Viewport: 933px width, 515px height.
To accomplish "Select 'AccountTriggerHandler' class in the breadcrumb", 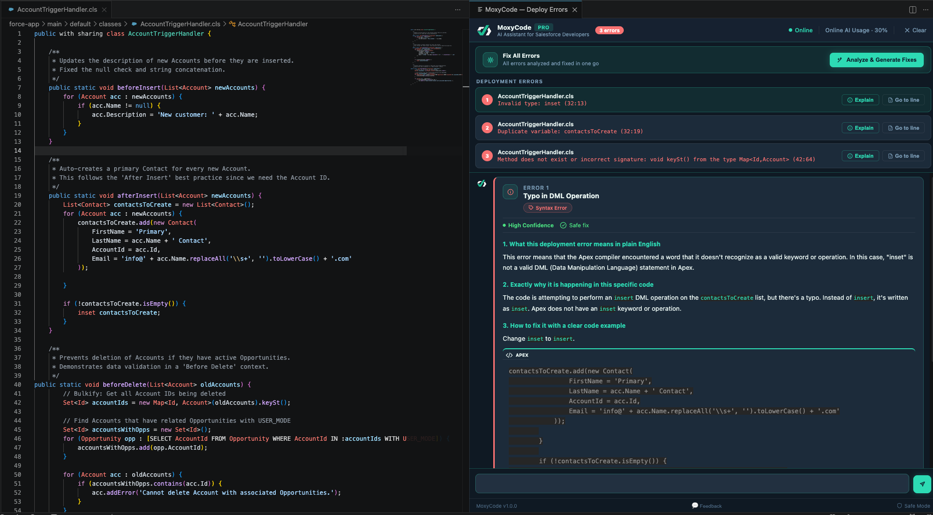I will pos(273,24).
